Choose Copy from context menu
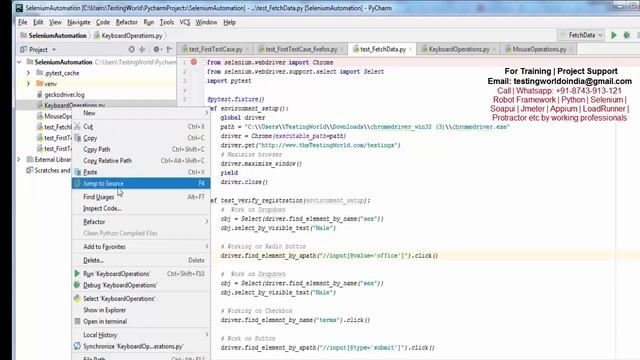640x360 pixels. point(141,138)
